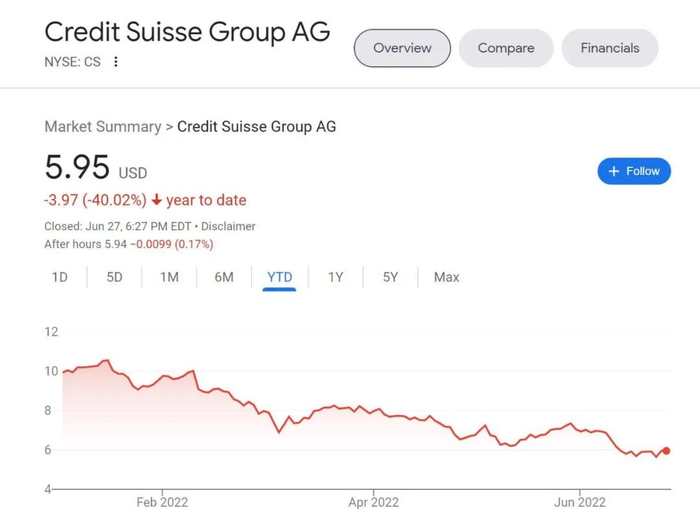This screenshot has width=700, height=520.
Task: Open the Financials tab
Action: coord(610,48)
